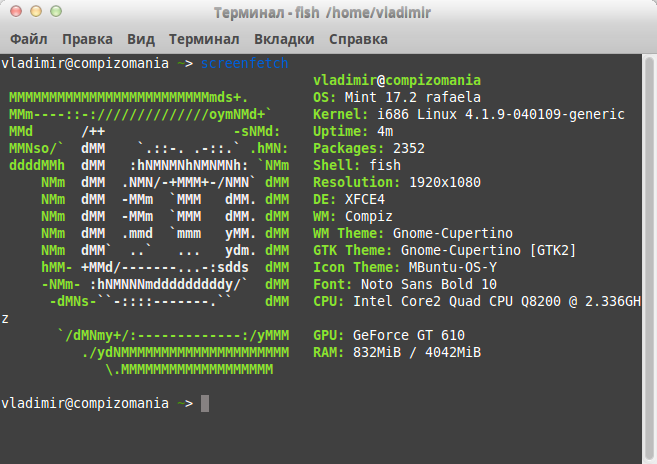657x464 pixels.
Task: Click the 'GTK Theme: Gnome-Cupertino [GTK2]' line
Action: tap(445, 250)
